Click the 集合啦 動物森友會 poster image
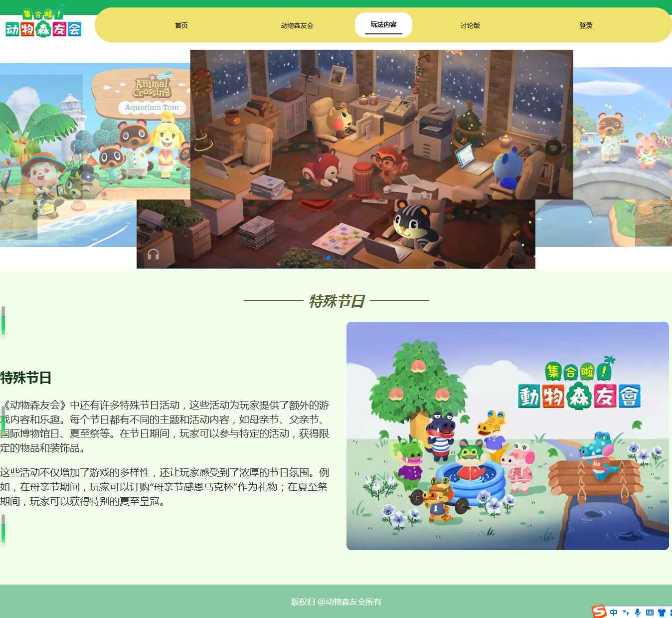This screenshot has height=618, width=672. (x=507, y=435)
